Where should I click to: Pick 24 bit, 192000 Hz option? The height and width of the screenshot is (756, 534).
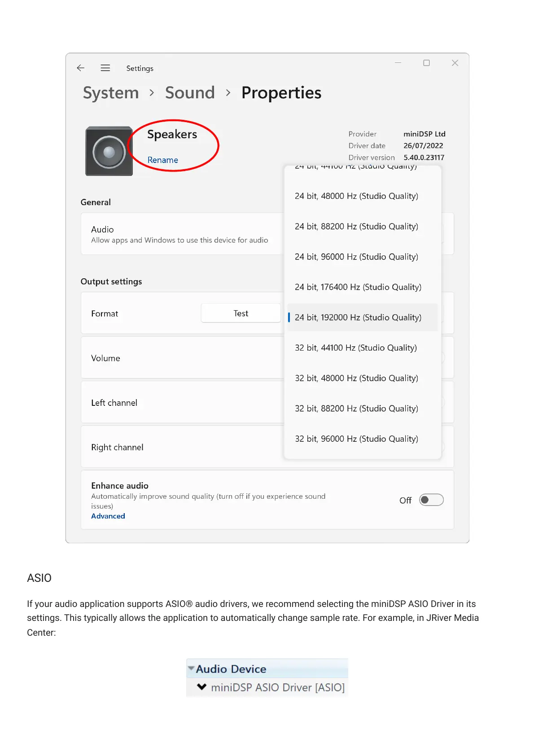click(x=358, y=317)
